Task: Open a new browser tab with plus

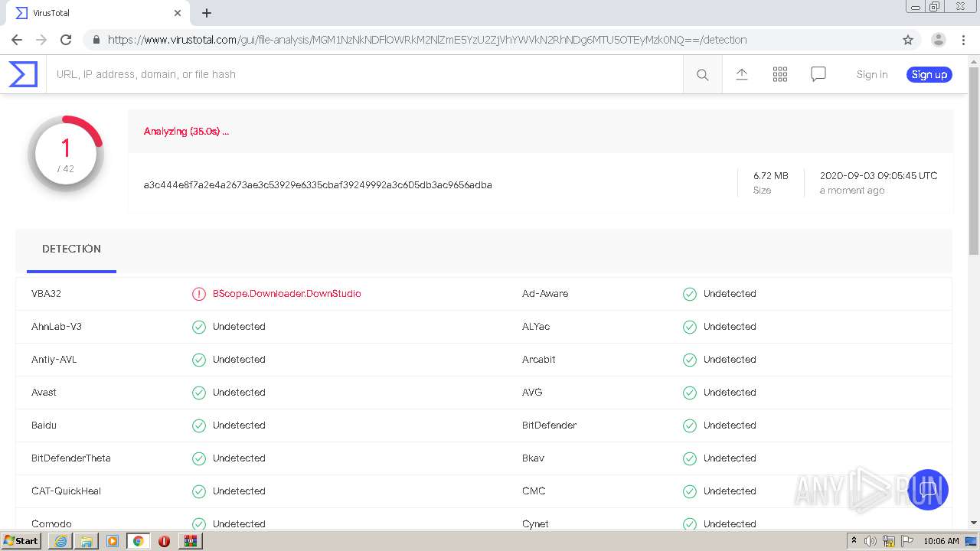Action: 207,13
